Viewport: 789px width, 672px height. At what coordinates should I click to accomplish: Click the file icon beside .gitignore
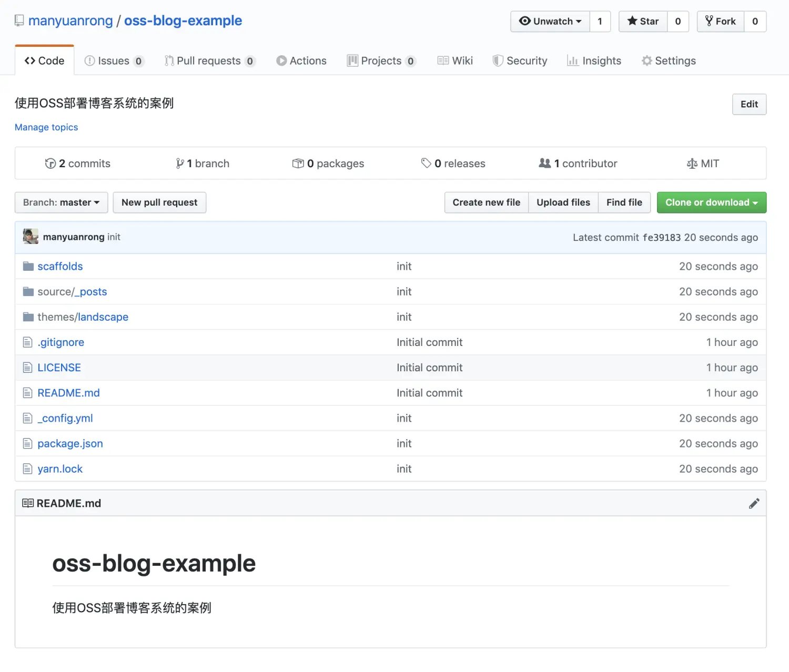28,342
